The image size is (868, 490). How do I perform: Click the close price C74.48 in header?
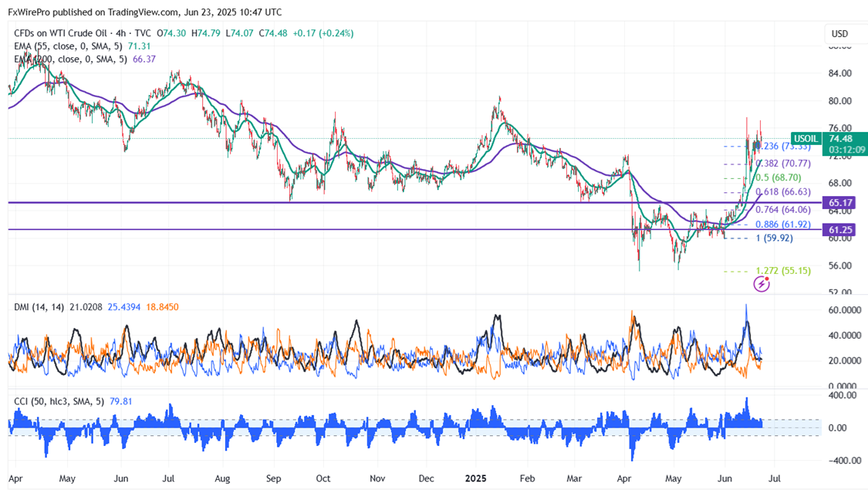pyautogui.click(x=273, y=33)
